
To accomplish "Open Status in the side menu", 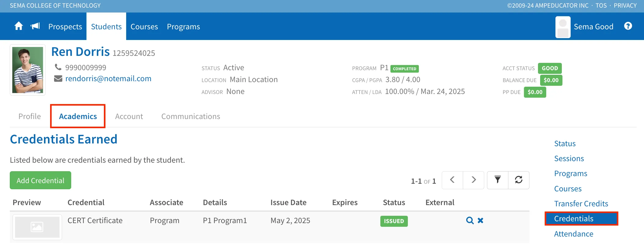I will [x=565, y=143].
